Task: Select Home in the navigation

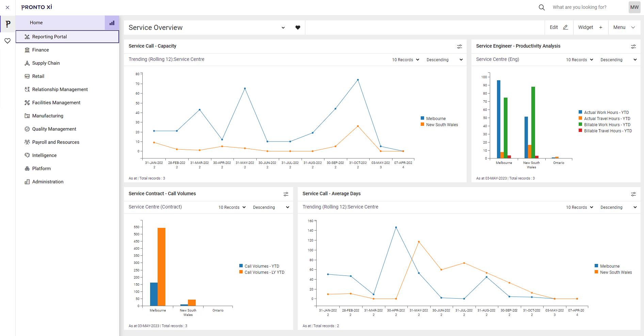Action: click(x=60, y=23)
